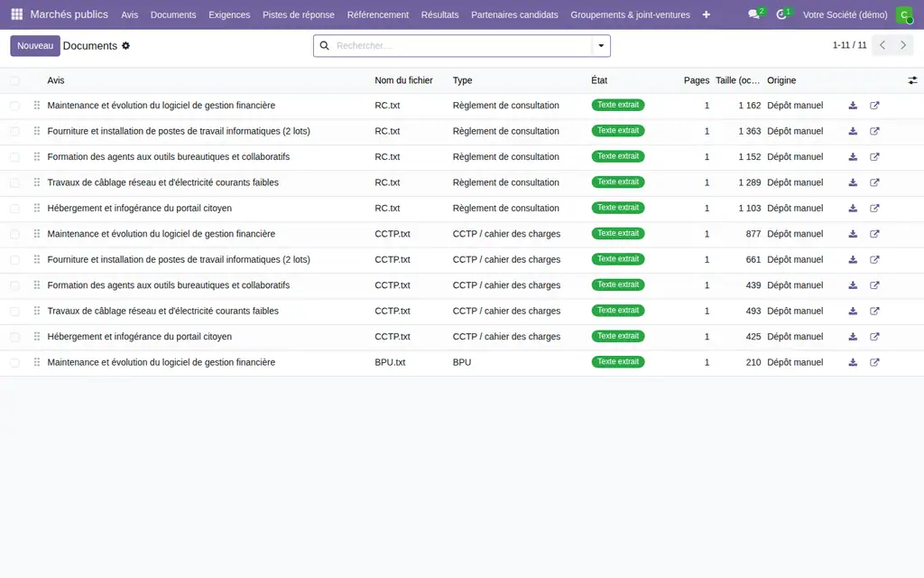Screen dimensions: 924x578
Task: Click the 1-11 / 11 pager counter
Action: point(849,45)
